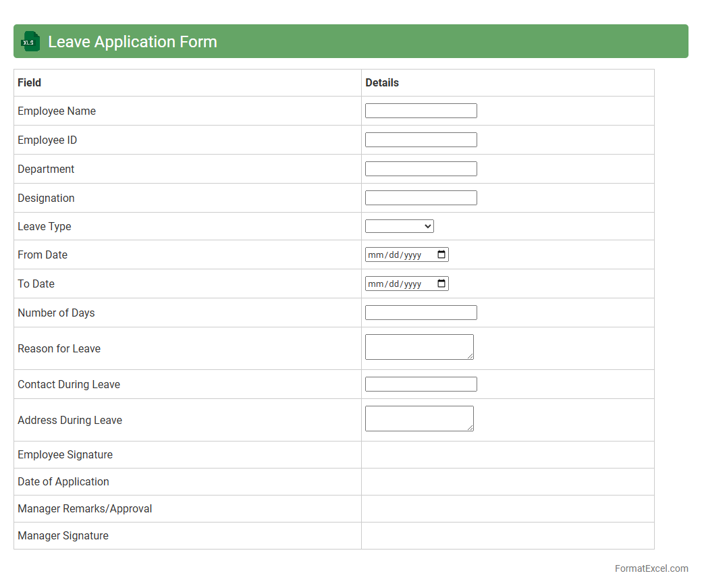The height and width of the screenshot is (588, 702).
Task: Expand the Leave Type dropdown
Action: [x=399, y=226]
